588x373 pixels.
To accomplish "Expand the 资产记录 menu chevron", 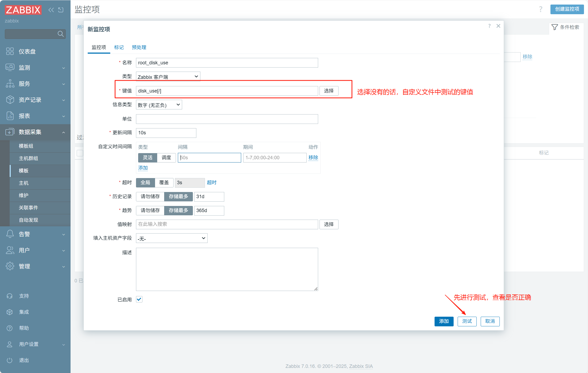I will coord(64,100).
